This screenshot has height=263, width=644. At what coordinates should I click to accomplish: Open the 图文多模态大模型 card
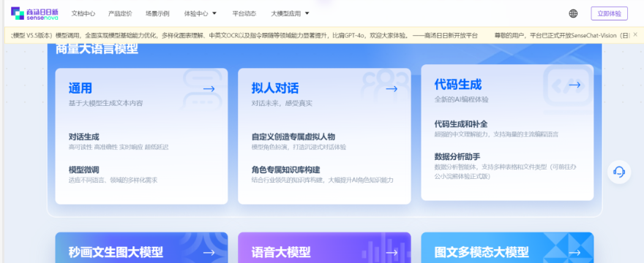507,248
